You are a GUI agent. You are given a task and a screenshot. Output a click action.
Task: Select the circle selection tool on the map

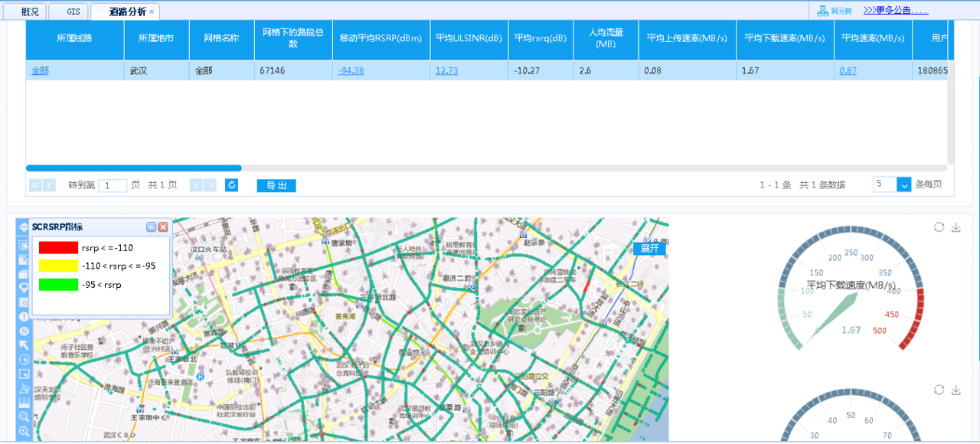pyautogui.click(x=24, y=359)
